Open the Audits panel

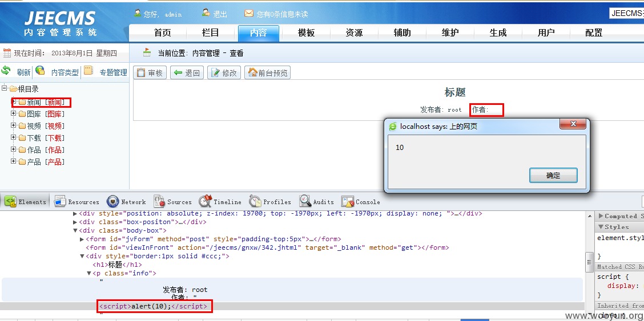(316, 202)
